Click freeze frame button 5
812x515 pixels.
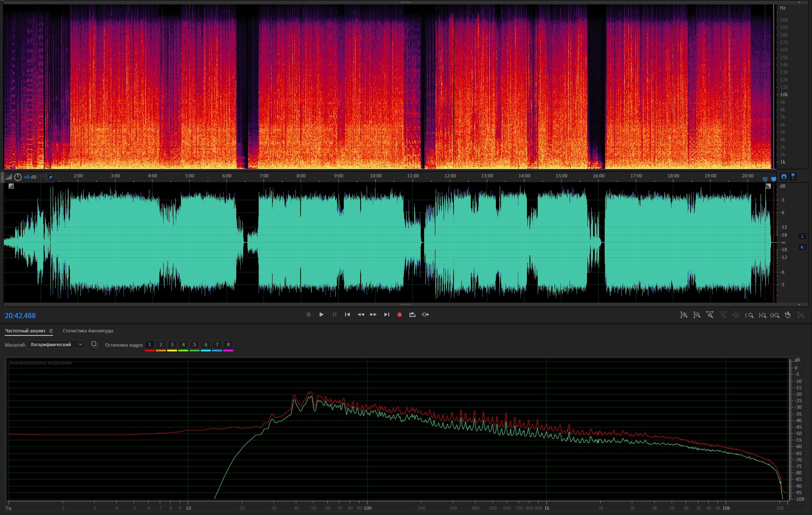[194, 344]
